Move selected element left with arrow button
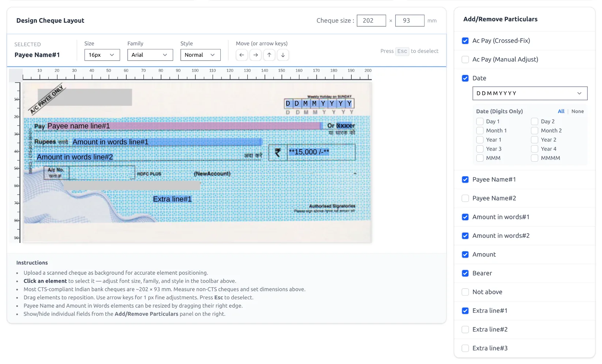The height and width of the screenshot is (364, 602). point(242,55)
